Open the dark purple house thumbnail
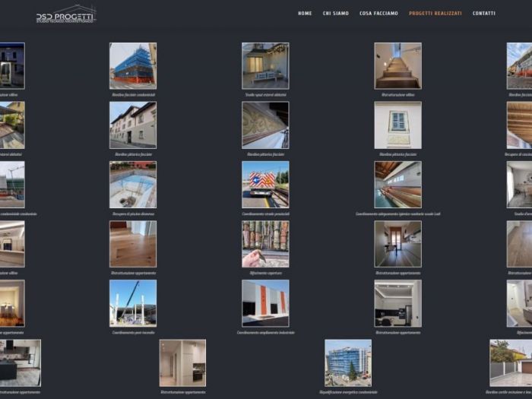The width and height of the screenshot is (532, 399). (x=12, y=66)
